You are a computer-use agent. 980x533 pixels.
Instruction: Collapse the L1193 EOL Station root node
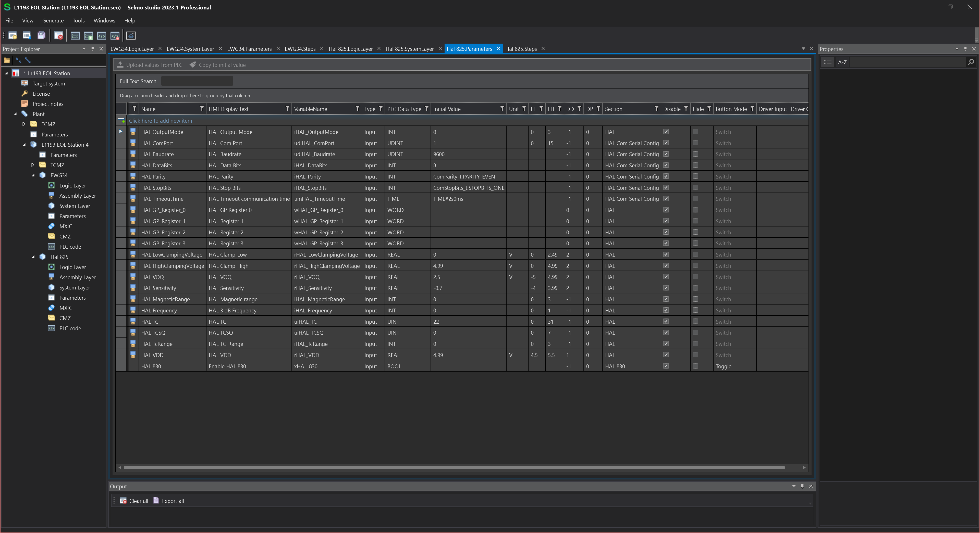coord(6,73)
